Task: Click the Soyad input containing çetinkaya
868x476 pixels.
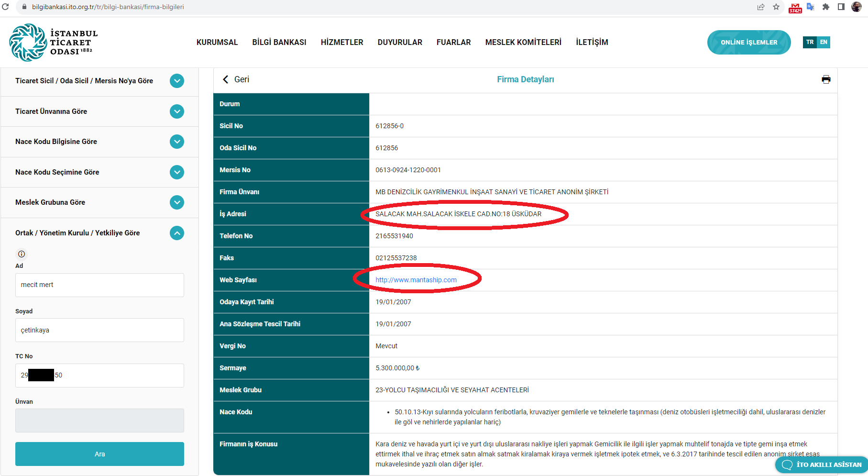Action: tap(99, 330)
